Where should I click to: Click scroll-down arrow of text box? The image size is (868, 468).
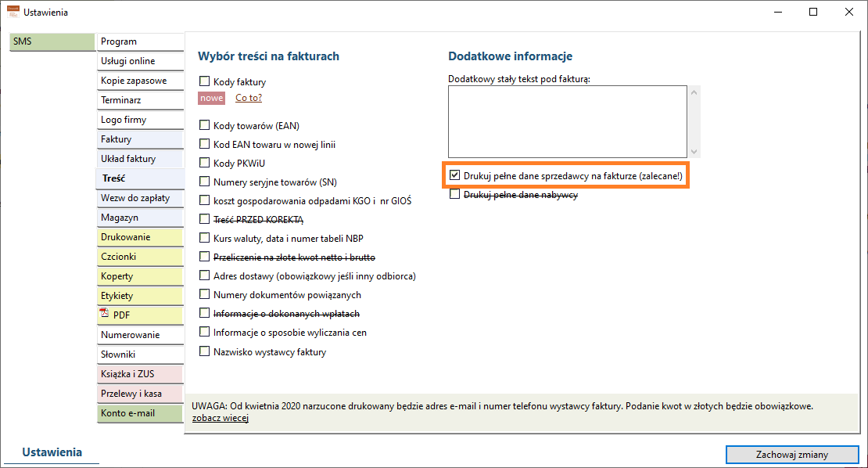694,151
